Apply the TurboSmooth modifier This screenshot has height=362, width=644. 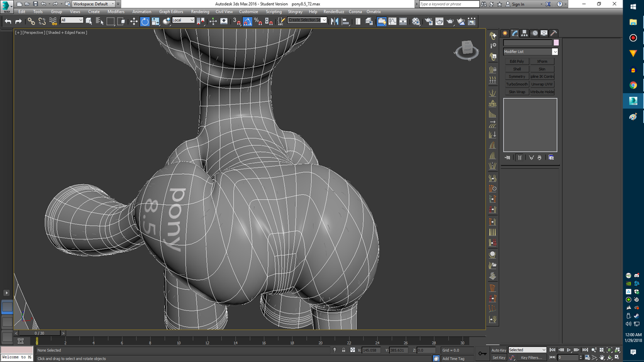[x=517, y=83]
